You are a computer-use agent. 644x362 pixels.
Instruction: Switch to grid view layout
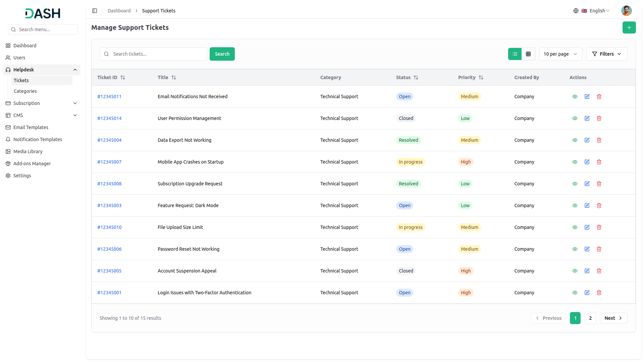coord(528,54)
